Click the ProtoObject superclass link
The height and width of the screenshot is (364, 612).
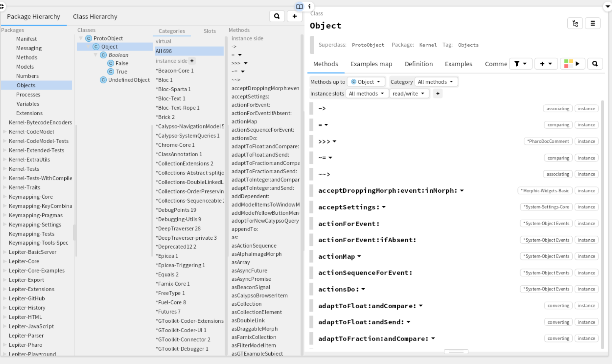coord(368,45)
